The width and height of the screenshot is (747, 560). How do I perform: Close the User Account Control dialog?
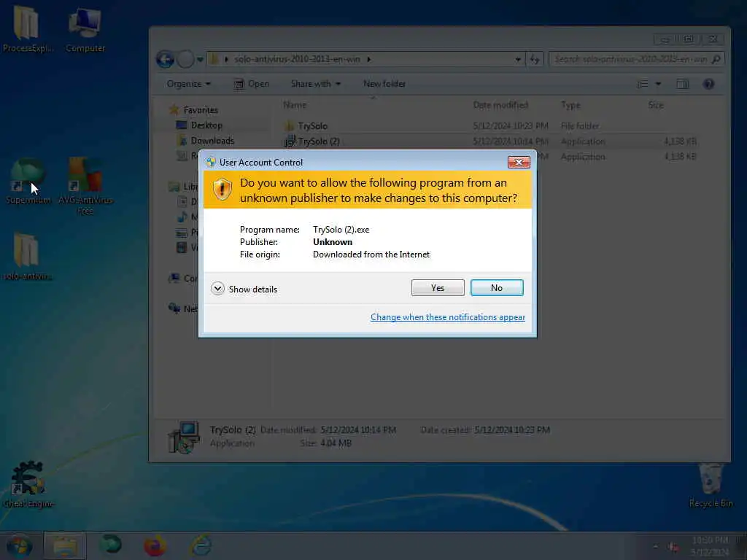coord(519,163)
